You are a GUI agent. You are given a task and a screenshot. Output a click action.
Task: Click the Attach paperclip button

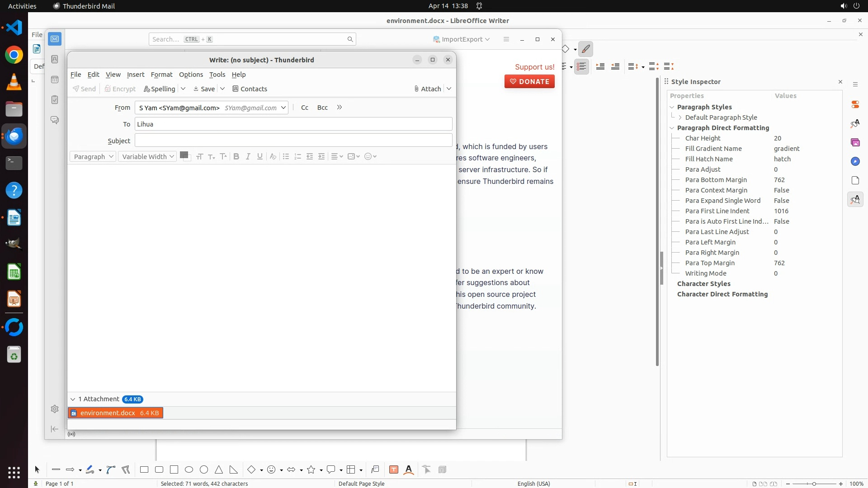pyautogui.click(x=427, y=89)
